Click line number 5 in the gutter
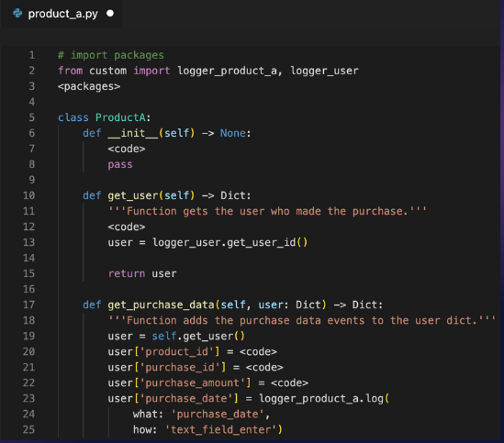Viewport: 504px width, 443px height. pos(32,117)
